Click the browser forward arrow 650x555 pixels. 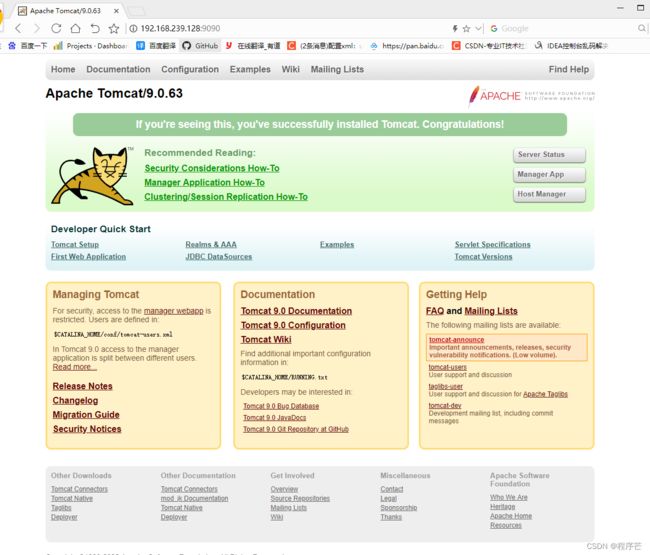pyautogui.click(x=37, y=28)
